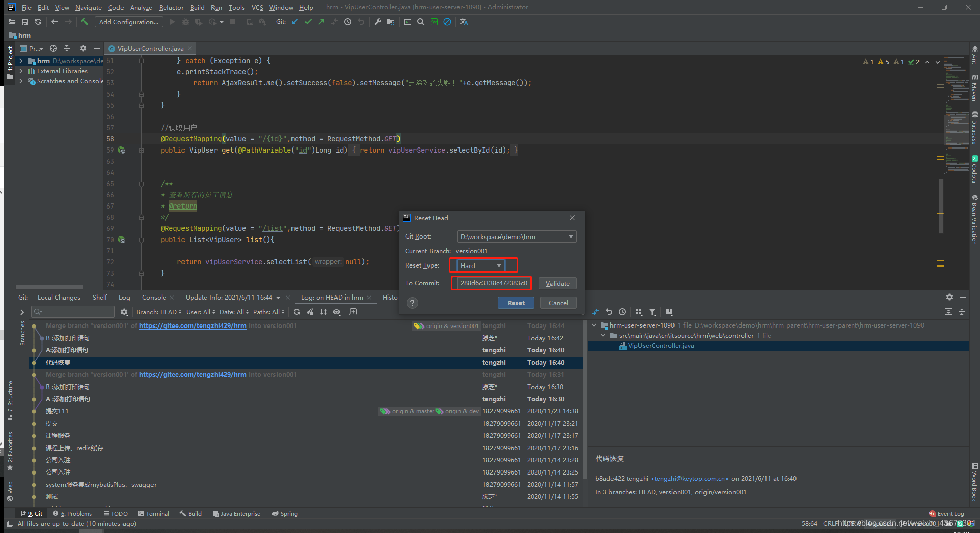Click the Build project hammer icon
This screenshot has height=533, width=980.
coord(84,22)
